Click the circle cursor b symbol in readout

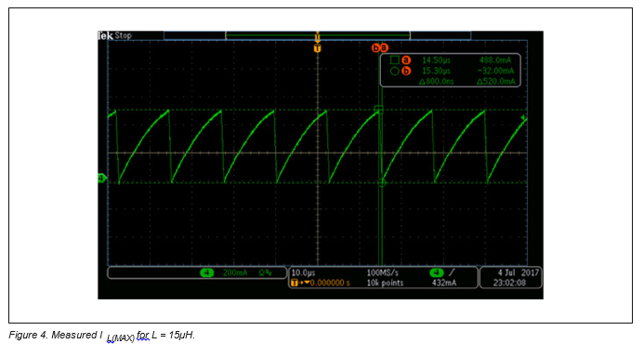click(x=395, y=71)
